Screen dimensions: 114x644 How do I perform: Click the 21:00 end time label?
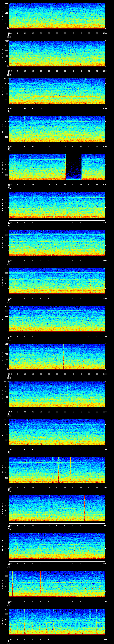tap(105, 261)
